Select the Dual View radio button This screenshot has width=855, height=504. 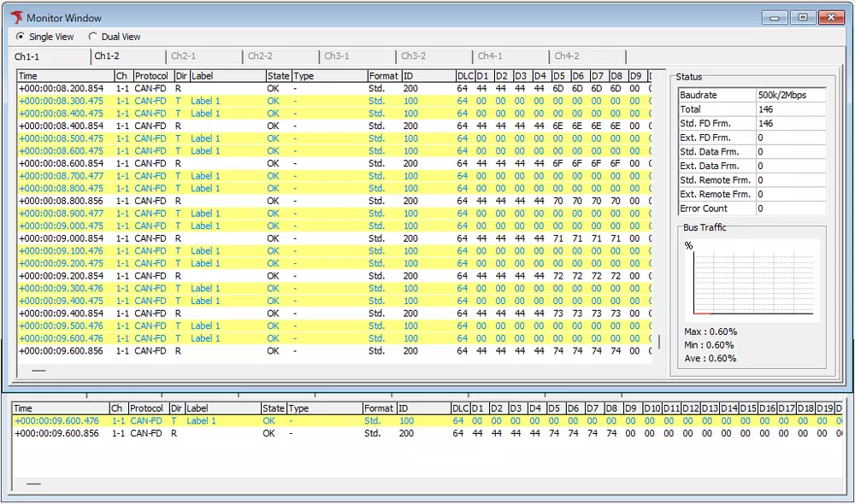[x=92, y=37]
